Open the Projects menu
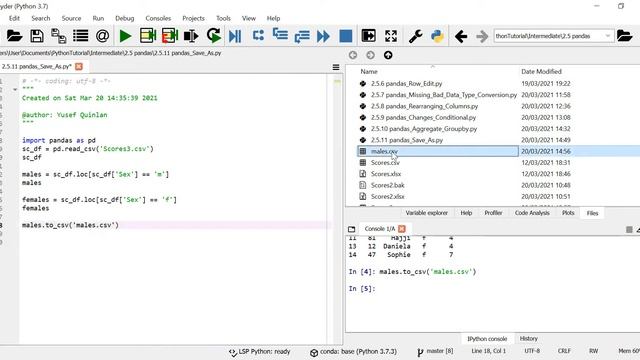 193,18
